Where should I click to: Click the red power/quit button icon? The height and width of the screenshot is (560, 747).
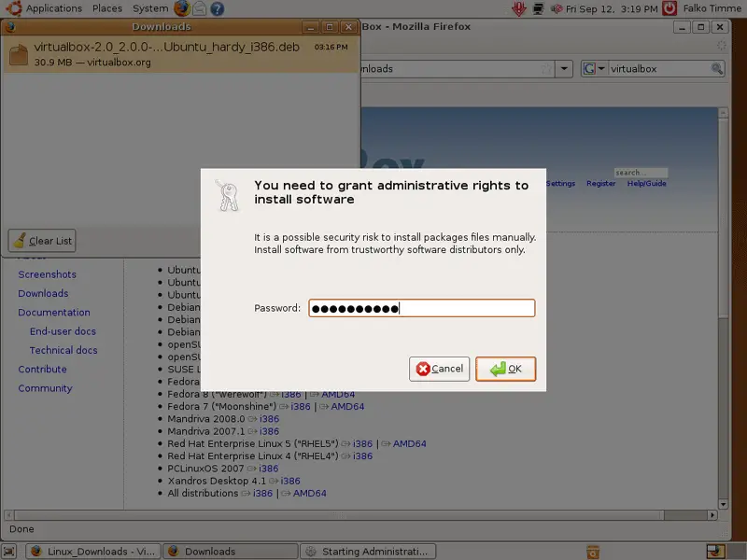669,8
